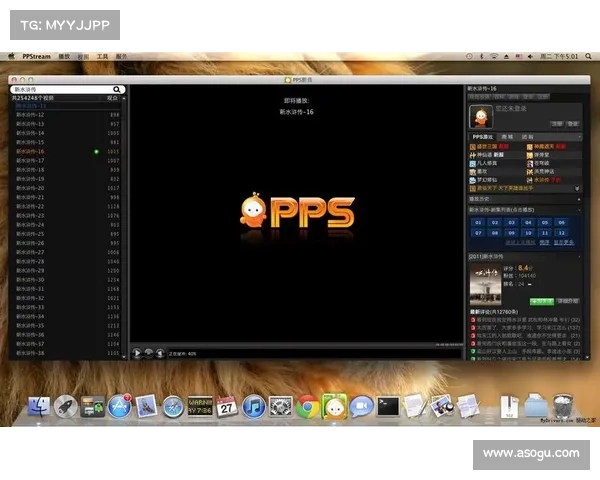
Task: Click the Time Machine clock icon in menu bar
Action: [x=469, y=56]
